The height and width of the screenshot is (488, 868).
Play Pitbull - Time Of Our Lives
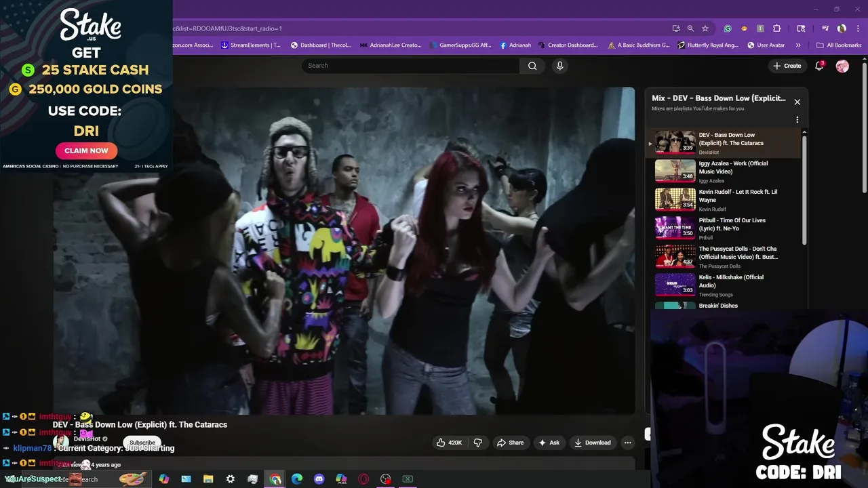click(723, 228)
